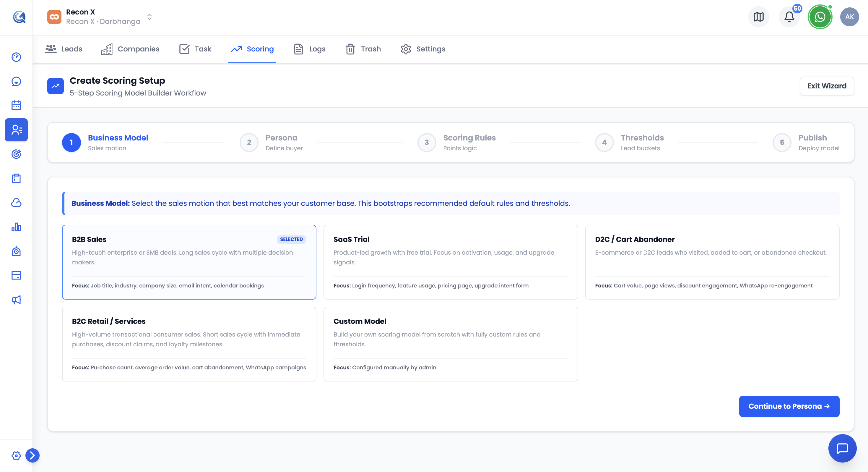The image size is (868, 472).
Task: Open the floating chat support button
Action: (842, 448)
